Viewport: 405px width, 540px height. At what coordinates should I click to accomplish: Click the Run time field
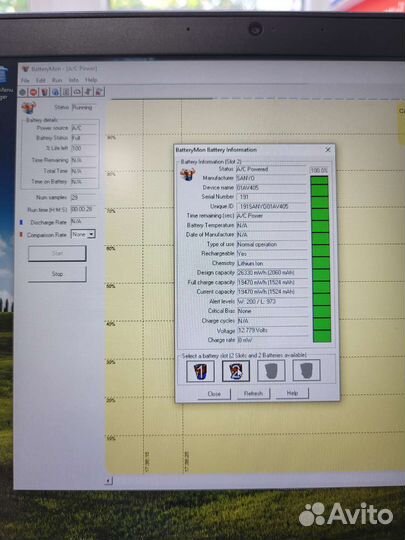pos(83,209)
